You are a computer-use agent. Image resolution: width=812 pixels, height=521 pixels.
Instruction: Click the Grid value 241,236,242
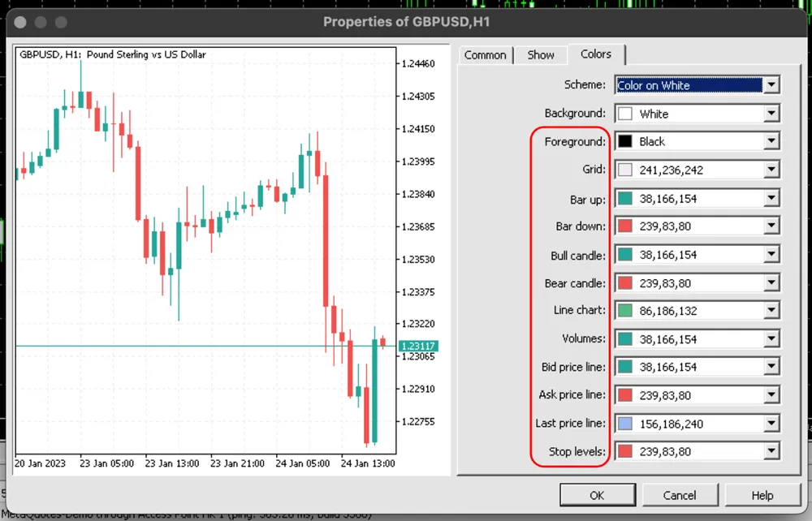672,170
